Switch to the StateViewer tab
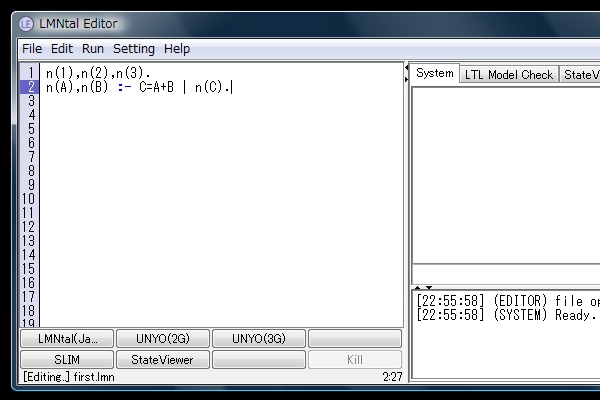 click(x=580, y=74)
